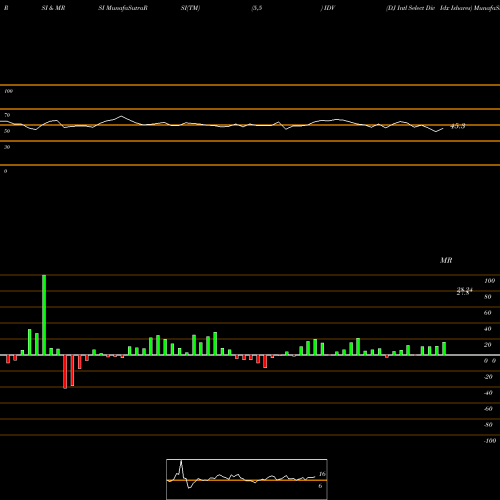Click the 'SI(TM)' header label
This screenshot has width=500, height=500.
[x=190, y=8]
